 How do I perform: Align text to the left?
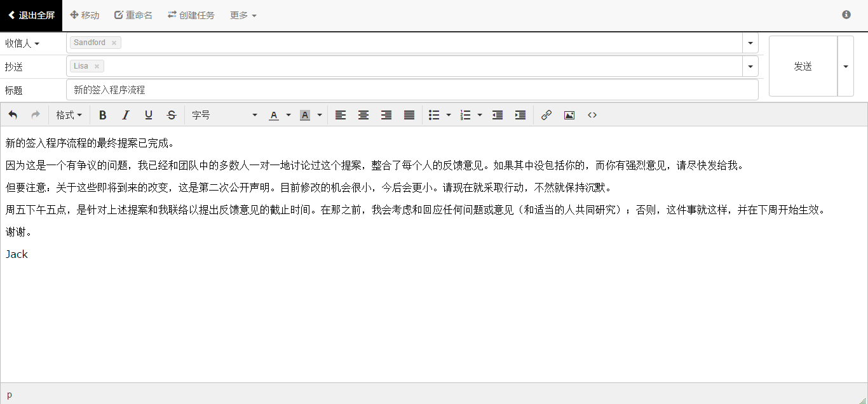point(341,115)
